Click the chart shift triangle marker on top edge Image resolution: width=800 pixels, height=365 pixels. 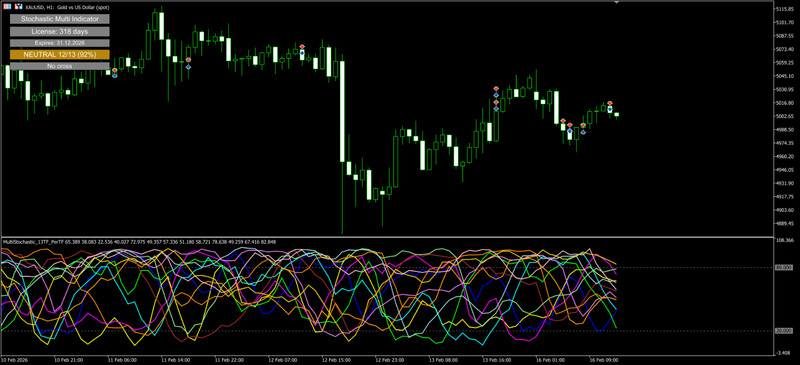pos(616,3)
